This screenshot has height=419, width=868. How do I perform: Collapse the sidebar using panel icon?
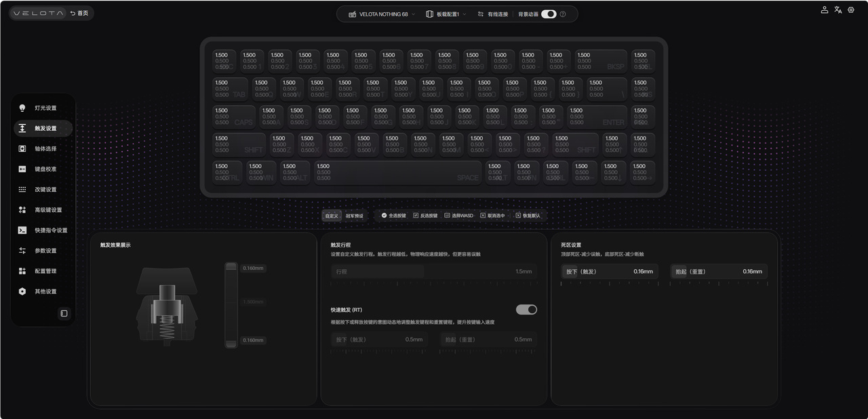click(64, 313)
